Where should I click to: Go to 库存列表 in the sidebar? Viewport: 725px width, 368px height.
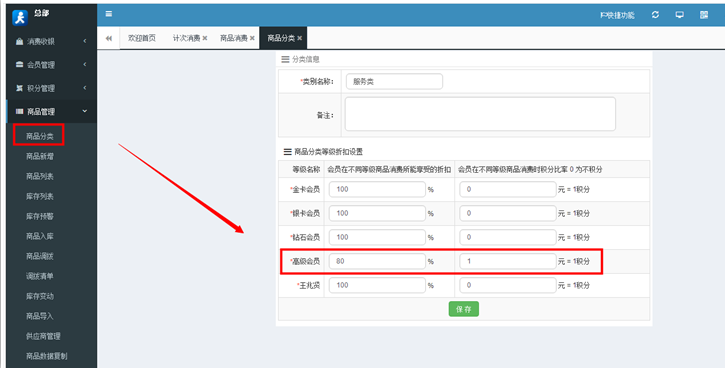click(40, 196)
